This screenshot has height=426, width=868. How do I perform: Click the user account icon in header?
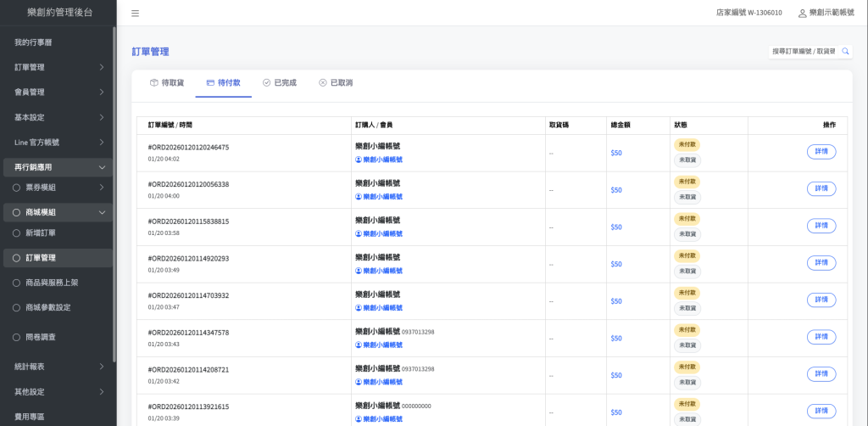tap(802, 13)
